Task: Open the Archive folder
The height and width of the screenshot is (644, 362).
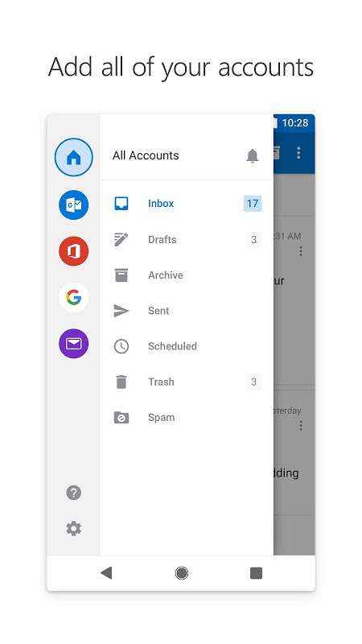Action: (x=187, y=275)
